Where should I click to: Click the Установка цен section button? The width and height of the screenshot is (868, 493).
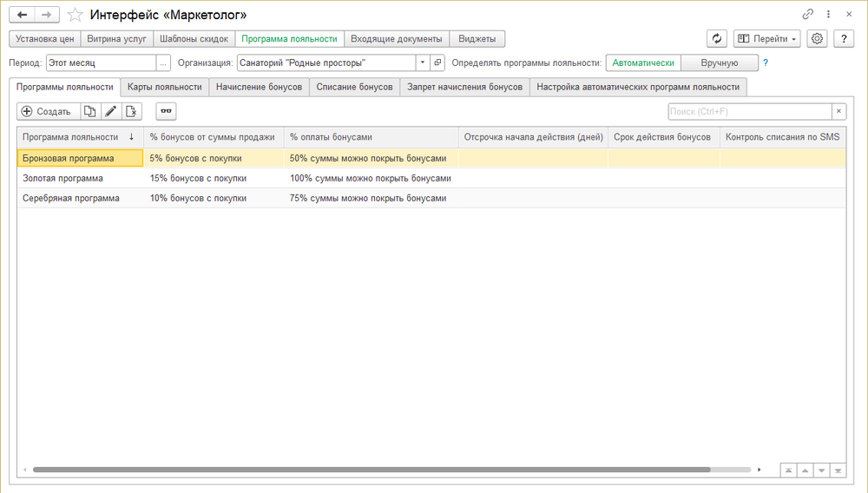coord(44,39)
